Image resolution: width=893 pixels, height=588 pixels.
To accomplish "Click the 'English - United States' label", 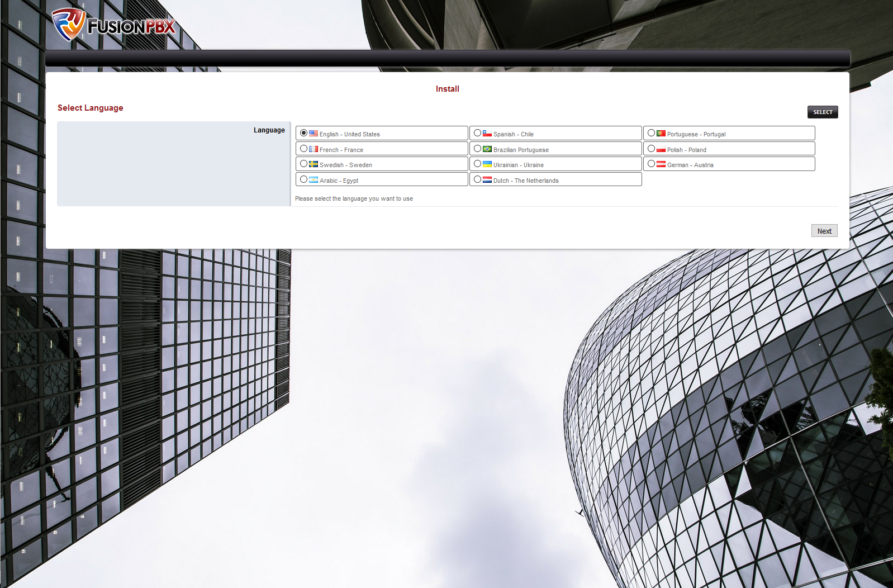I will [350, 134].
